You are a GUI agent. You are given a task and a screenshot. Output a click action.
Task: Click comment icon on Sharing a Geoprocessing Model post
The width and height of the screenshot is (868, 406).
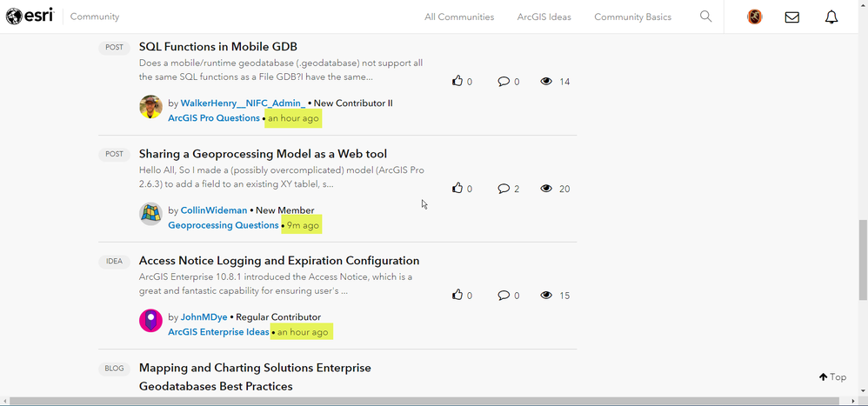coord(504,189)
